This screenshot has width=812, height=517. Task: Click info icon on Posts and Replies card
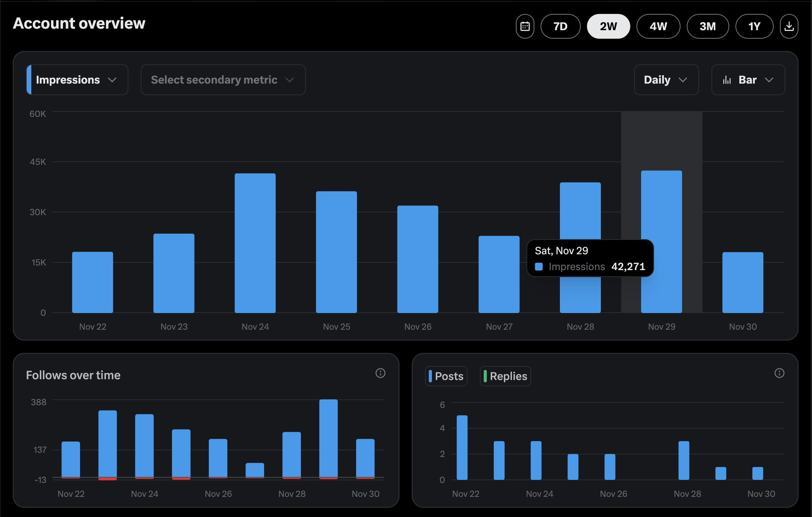pyautogui.click(x=779, y=373)
